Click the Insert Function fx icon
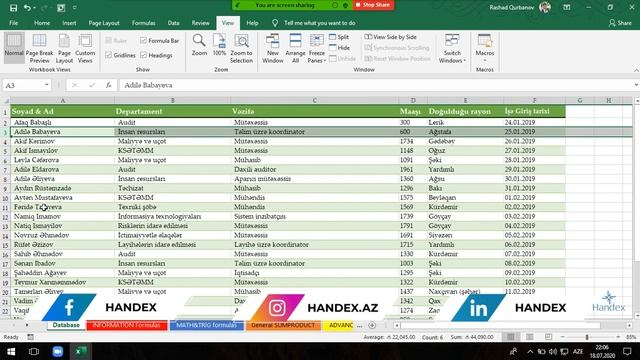 (108, 85)
